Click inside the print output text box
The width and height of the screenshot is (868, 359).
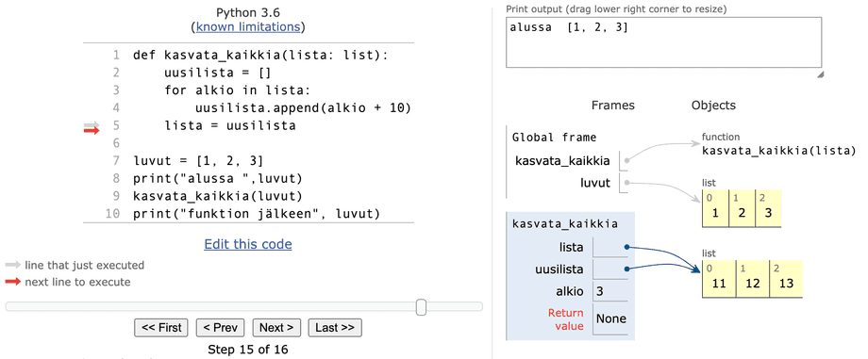click(x=663, y=42)
